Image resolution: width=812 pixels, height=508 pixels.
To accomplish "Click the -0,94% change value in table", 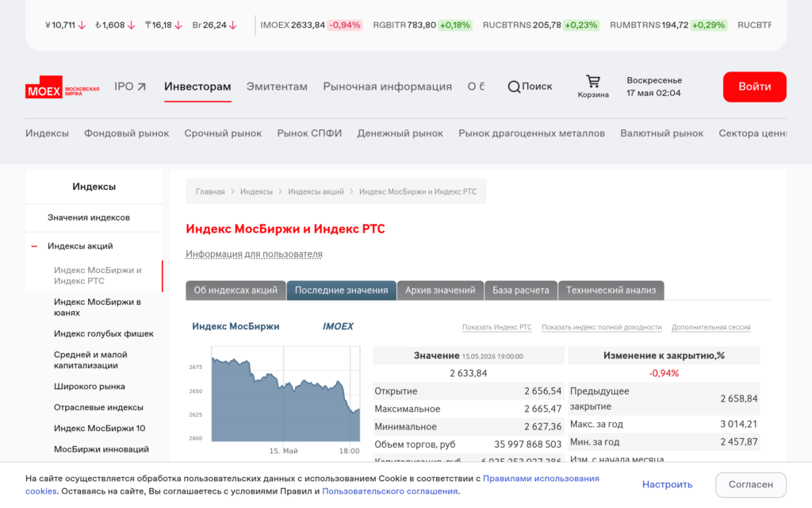I will pyautogui.click(x=664, y=373).
